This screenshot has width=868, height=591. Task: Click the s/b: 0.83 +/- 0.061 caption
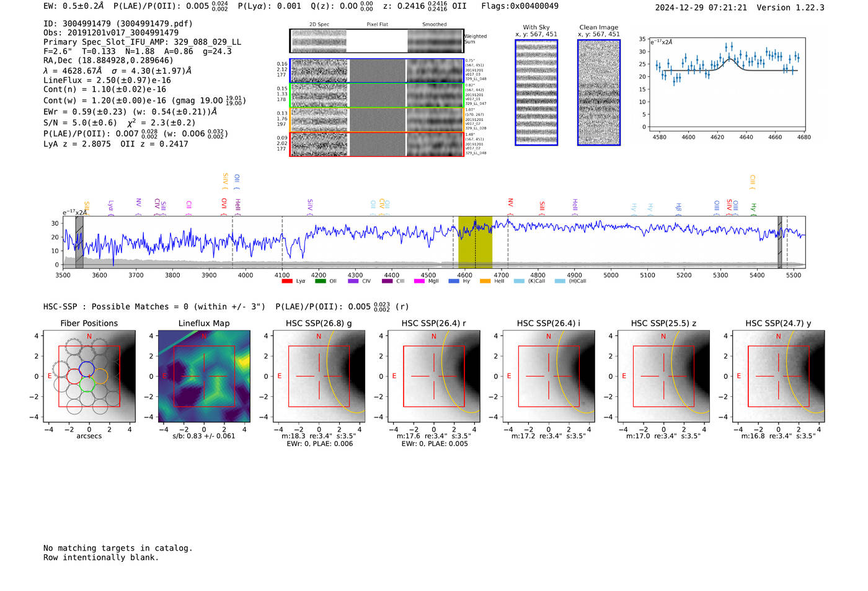coord(204,436)
